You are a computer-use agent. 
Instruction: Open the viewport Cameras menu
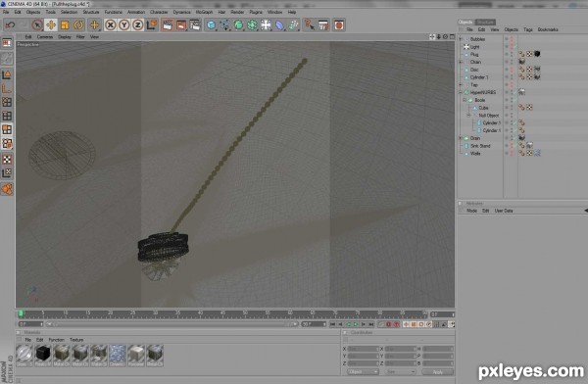45,37
